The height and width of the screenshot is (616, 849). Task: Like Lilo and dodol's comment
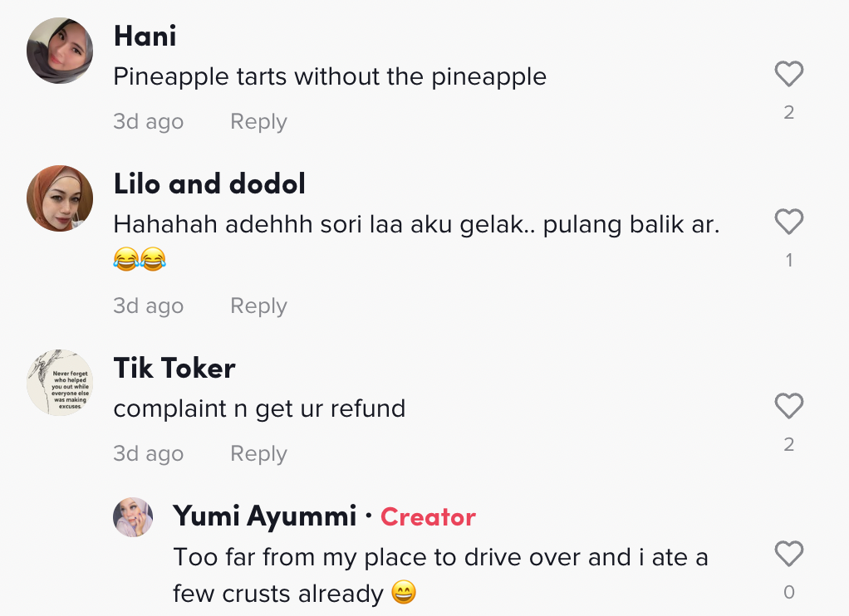(788, 222)
